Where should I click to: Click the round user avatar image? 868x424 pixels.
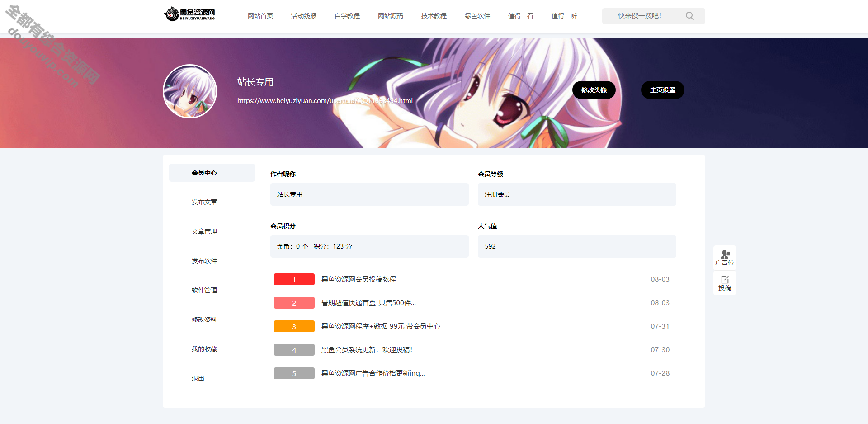[x=190, y=91]
